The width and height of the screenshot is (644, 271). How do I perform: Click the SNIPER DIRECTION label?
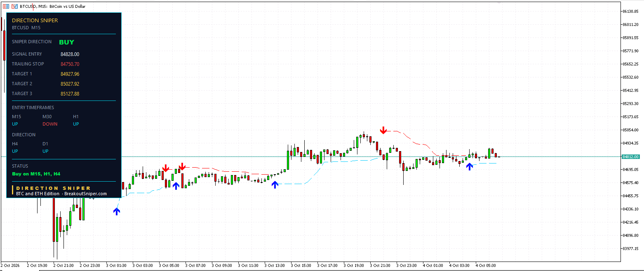(32, 42)
